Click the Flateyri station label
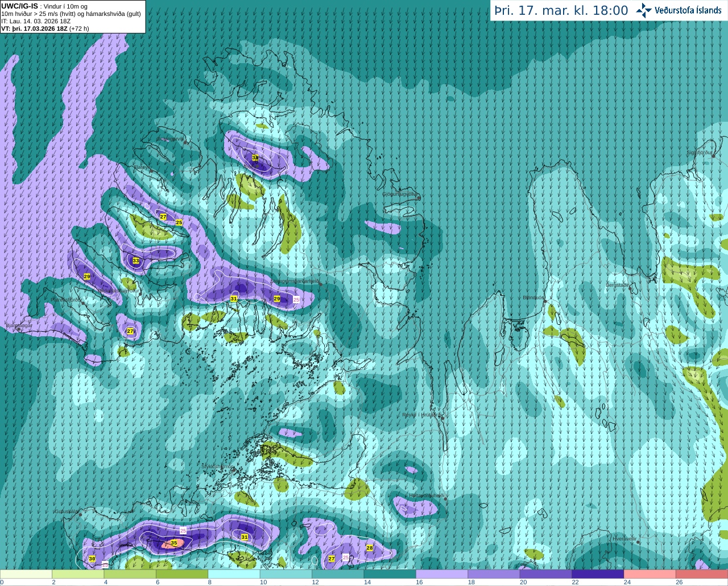 (142, 167)
